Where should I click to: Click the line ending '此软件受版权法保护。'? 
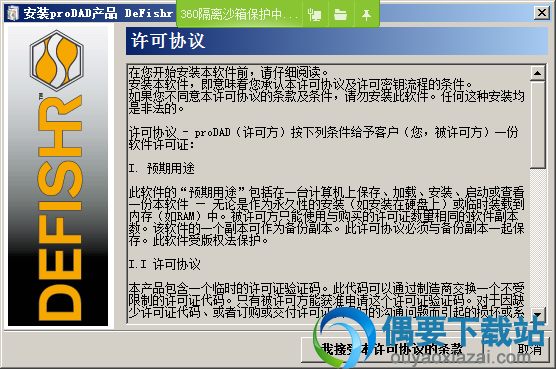(x=198, y=240)
